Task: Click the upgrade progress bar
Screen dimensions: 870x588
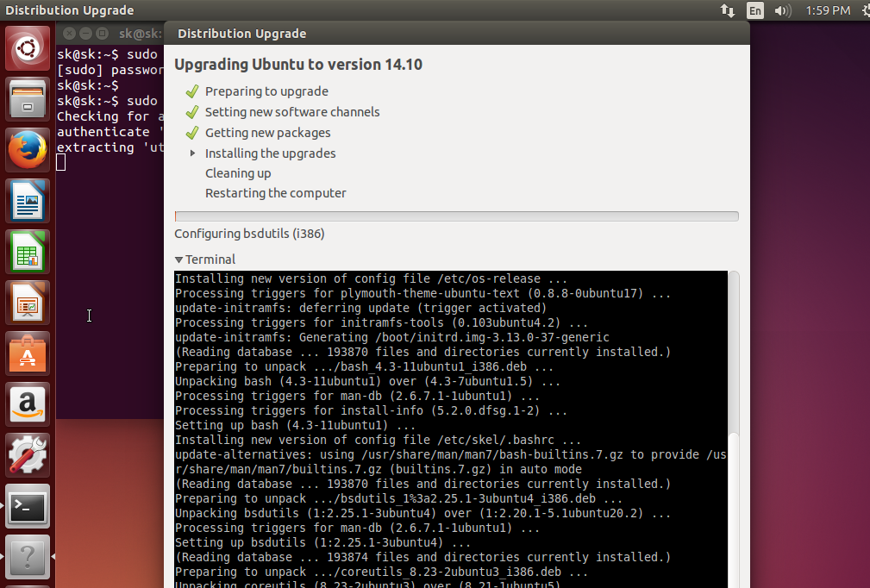Action: point(457,216)
